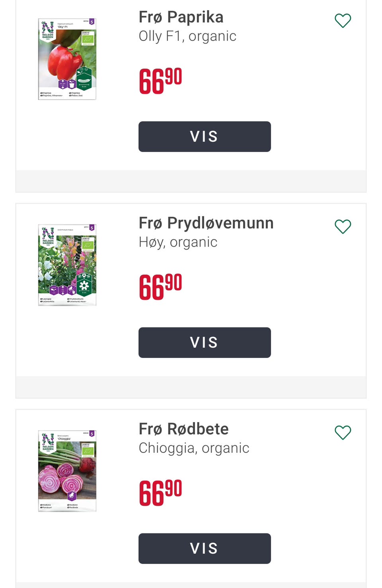This screenshot has width=382, height=588.
Task: Click EU organic leaf badge on beet packet
Action: pos(88,450)
